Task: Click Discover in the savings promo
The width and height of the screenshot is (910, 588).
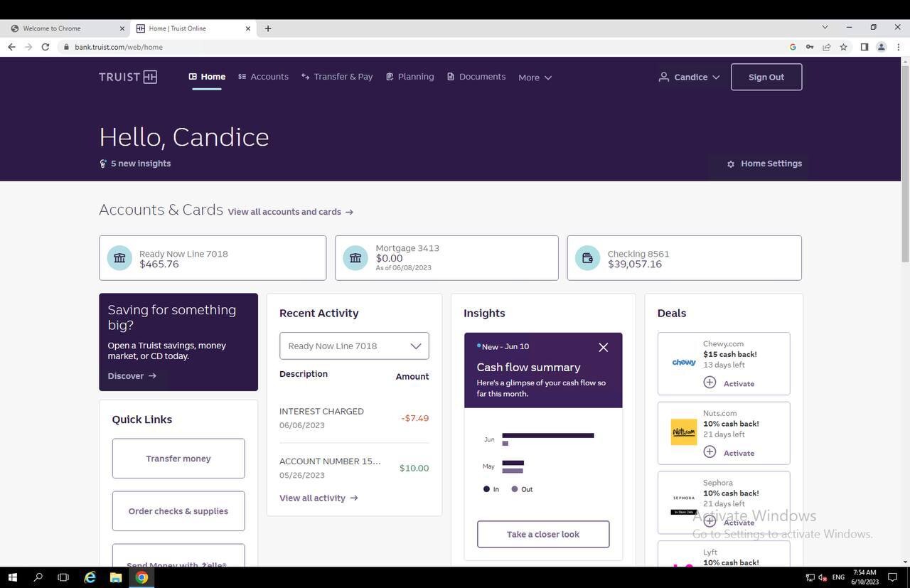Action: click(x=132, y=376)
